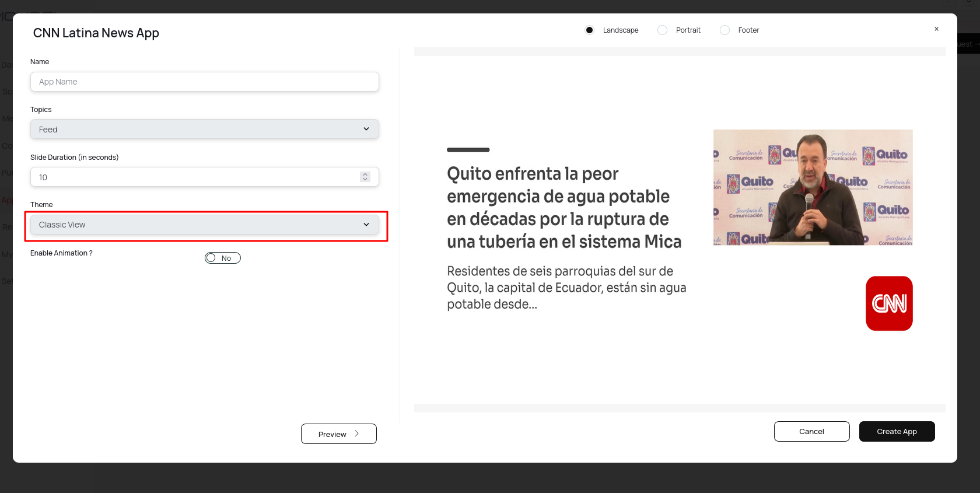The height and width of the screenshot is (493, 980).
Task: Click the summary text 'Residentes de seis parroquias'
Action: pos(566,288)
